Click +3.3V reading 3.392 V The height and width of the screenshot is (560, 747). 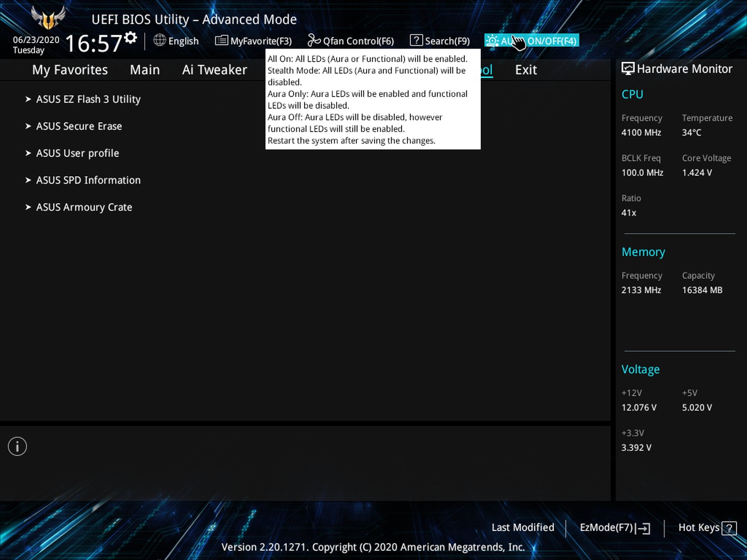[x=637, y=447]
